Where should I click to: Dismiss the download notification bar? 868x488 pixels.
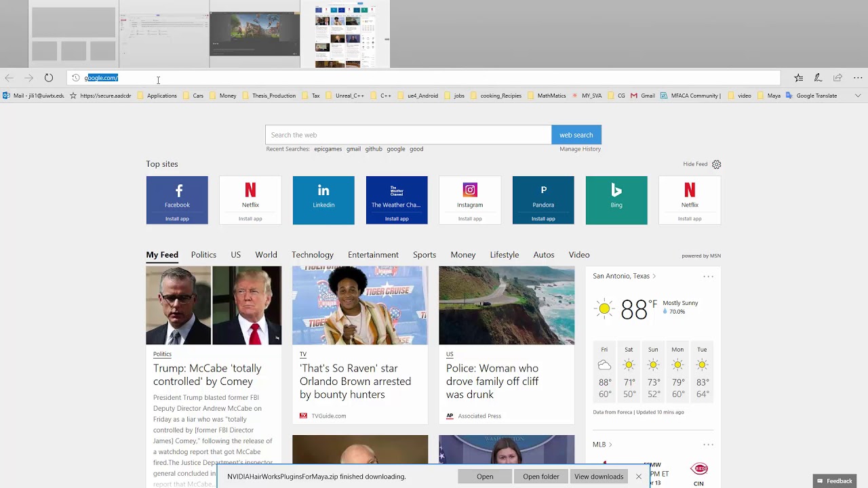click(x=639, y=476)
